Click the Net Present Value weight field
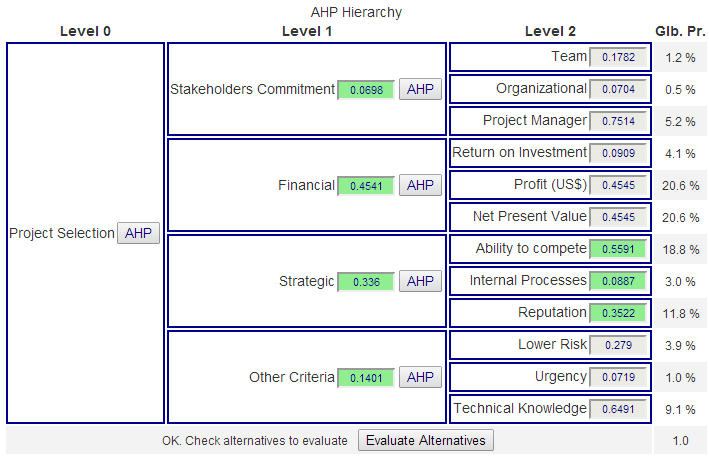 pos(618,217)
